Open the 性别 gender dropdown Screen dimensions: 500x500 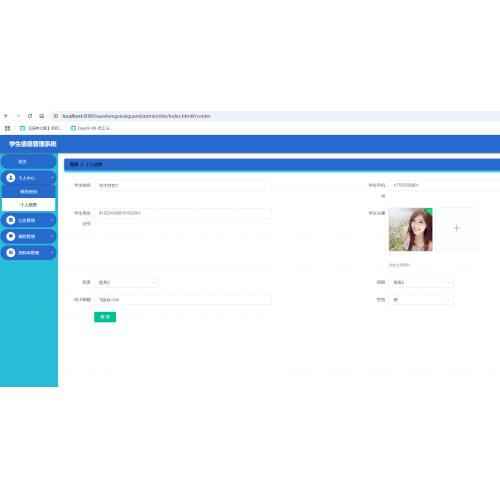[421, 300]
